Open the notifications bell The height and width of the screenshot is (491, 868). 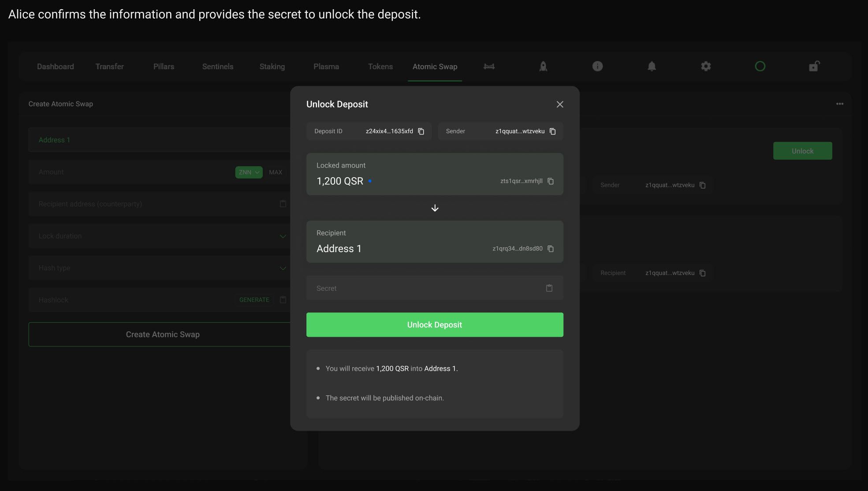point(652,67)
